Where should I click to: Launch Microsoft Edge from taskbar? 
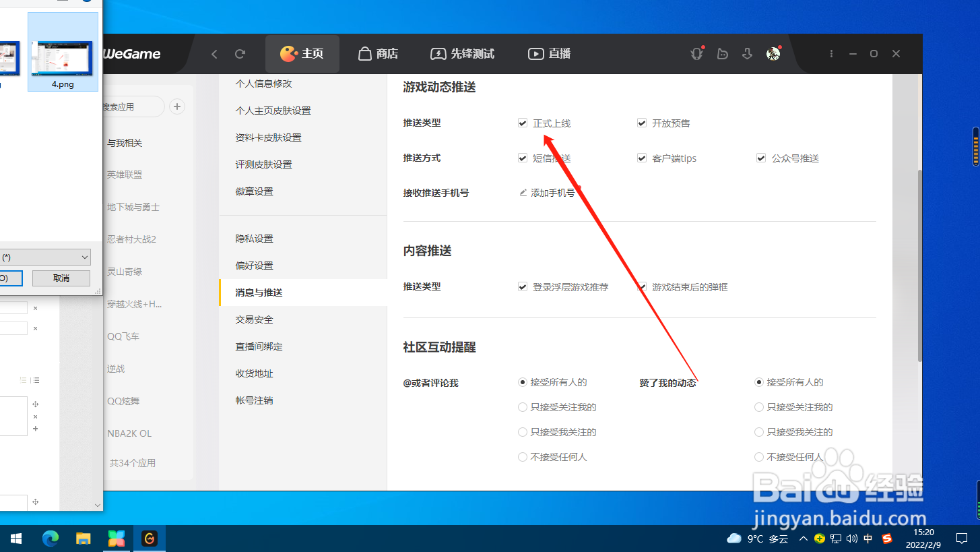(51, 539)
